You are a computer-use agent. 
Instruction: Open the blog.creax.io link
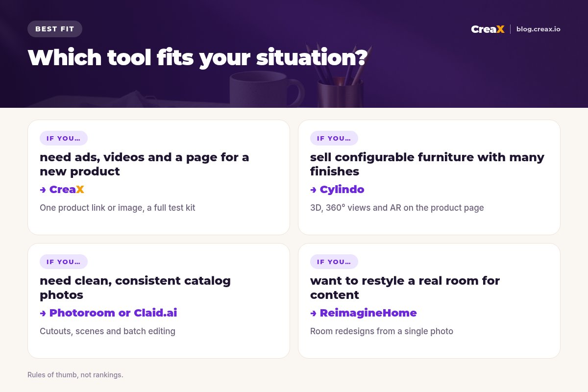pyautogui.click(x=538, y=29)
